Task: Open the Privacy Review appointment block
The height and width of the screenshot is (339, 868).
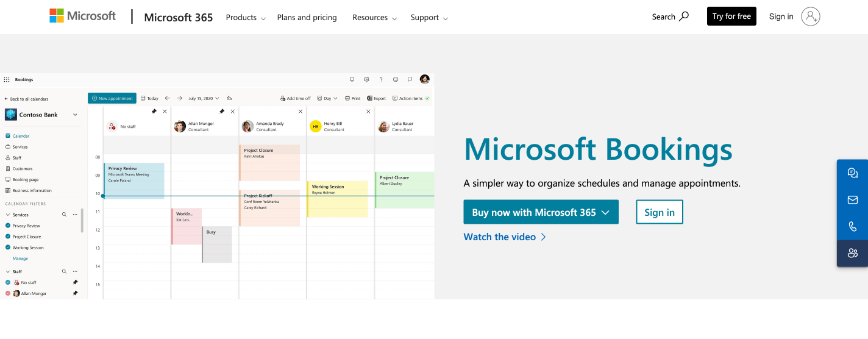Action: [x=134, y=180]
